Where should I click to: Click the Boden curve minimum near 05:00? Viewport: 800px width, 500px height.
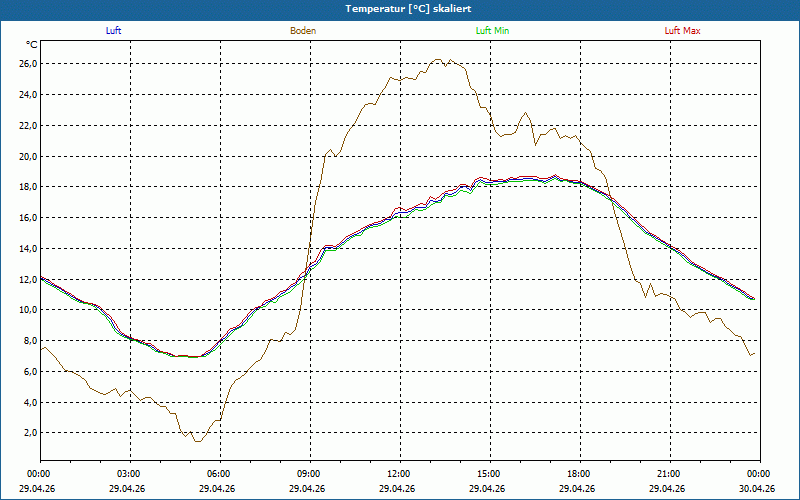click(197, 441)
